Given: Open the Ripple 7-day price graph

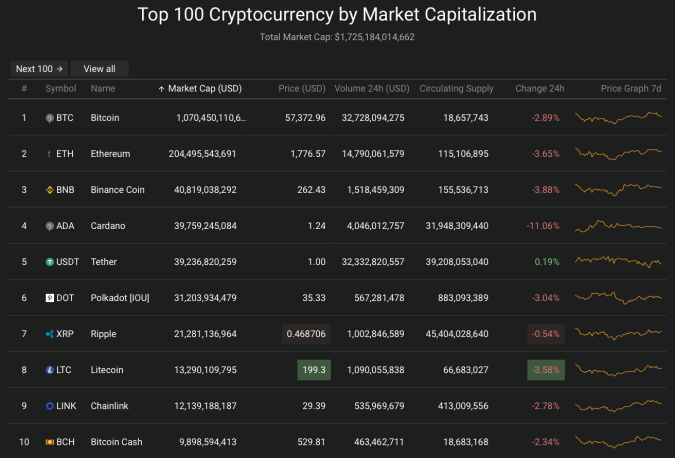Looking at the screenshot, I should [x=618, y=334].
